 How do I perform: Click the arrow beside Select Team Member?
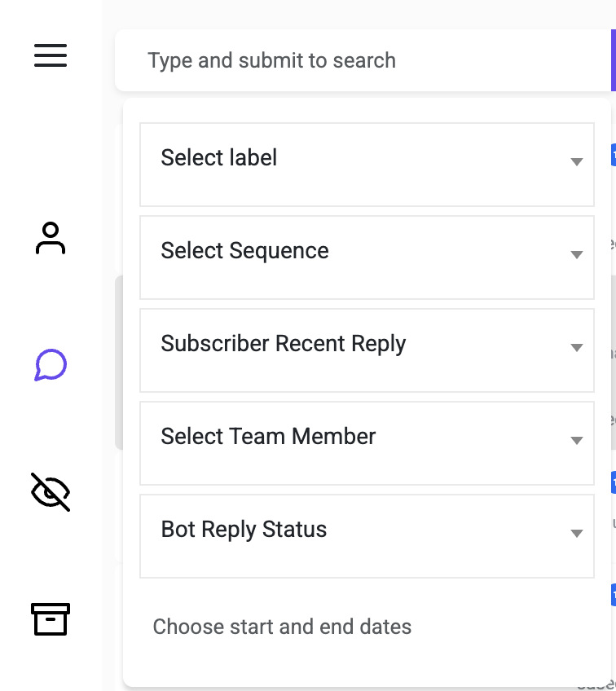tap(576, 440)
